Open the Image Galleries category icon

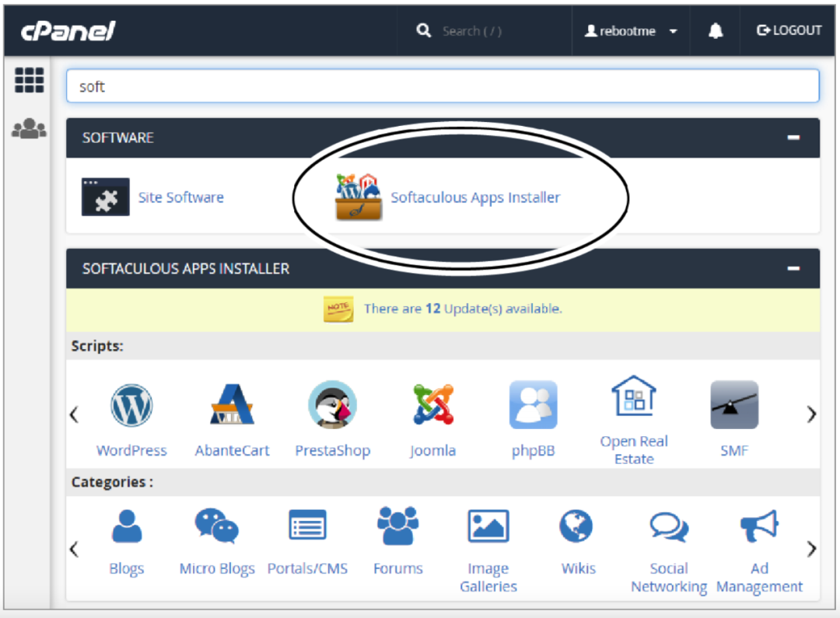[488, 526]
